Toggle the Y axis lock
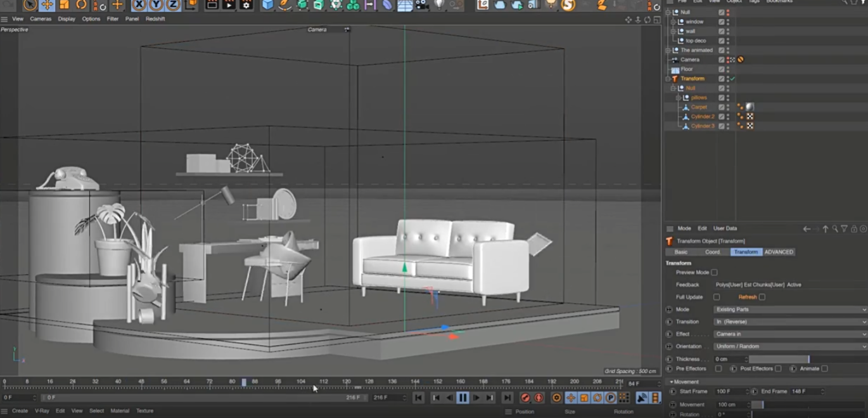The height and width of the screenshot is (418, 868). coord(156,5)
